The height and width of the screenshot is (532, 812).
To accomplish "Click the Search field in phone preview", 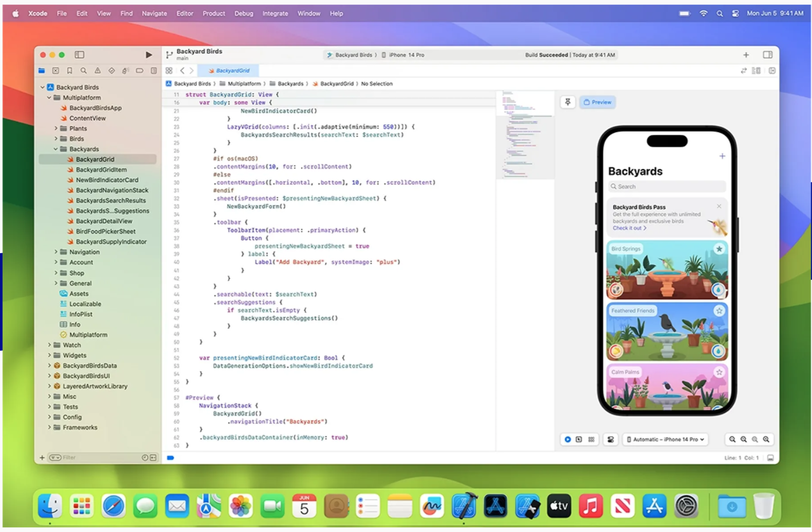I will pos(667,186).
